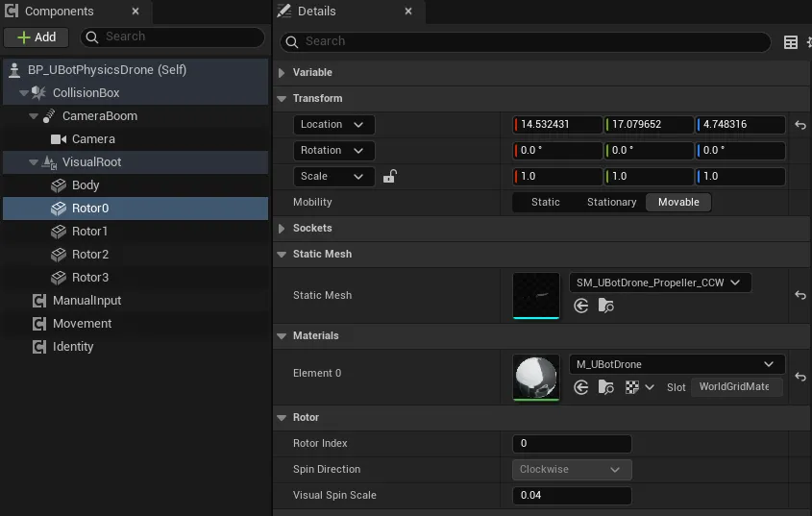Open the Rotation type dropdown

coord(333,150)
